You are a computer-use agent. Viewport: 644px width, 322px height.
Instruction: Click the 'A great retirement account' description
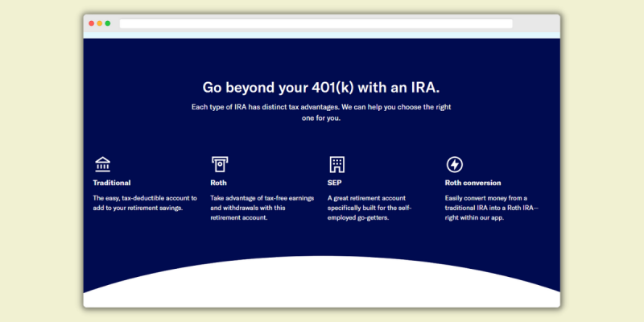point(369,208)
